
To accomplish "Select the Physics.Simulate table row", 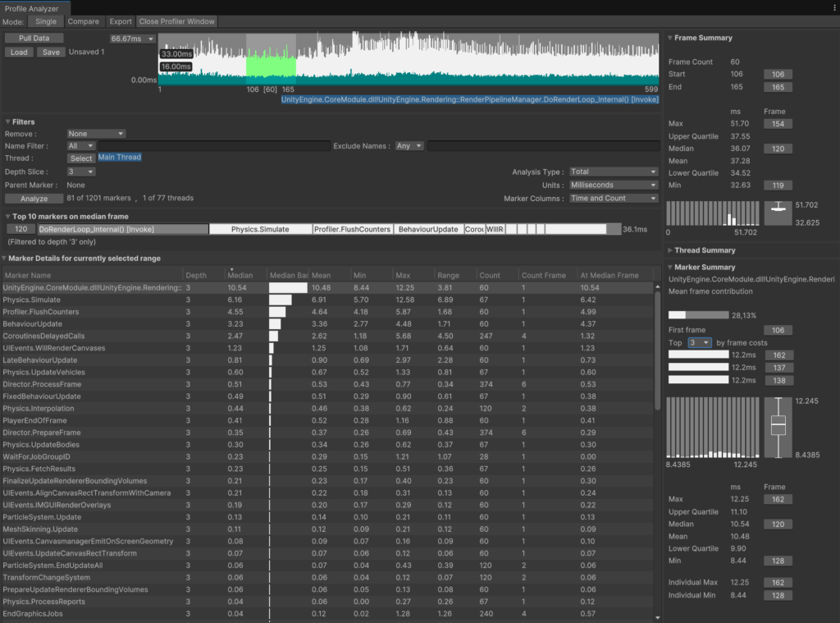I will coord(327,300).
